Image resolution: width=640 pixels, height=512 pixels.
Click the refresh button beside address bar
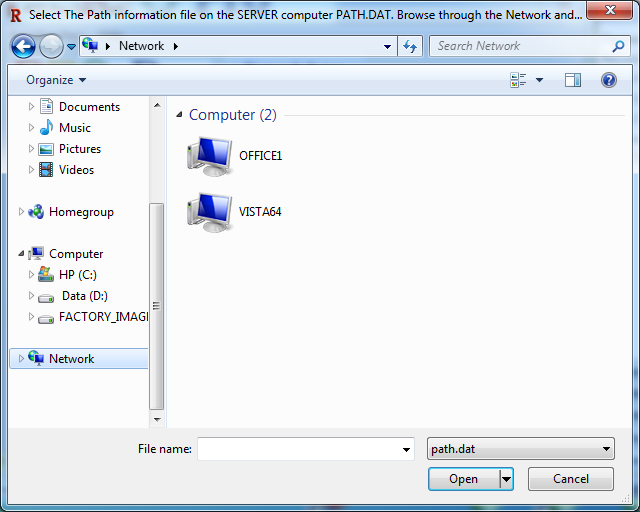[x=409, y=46]
